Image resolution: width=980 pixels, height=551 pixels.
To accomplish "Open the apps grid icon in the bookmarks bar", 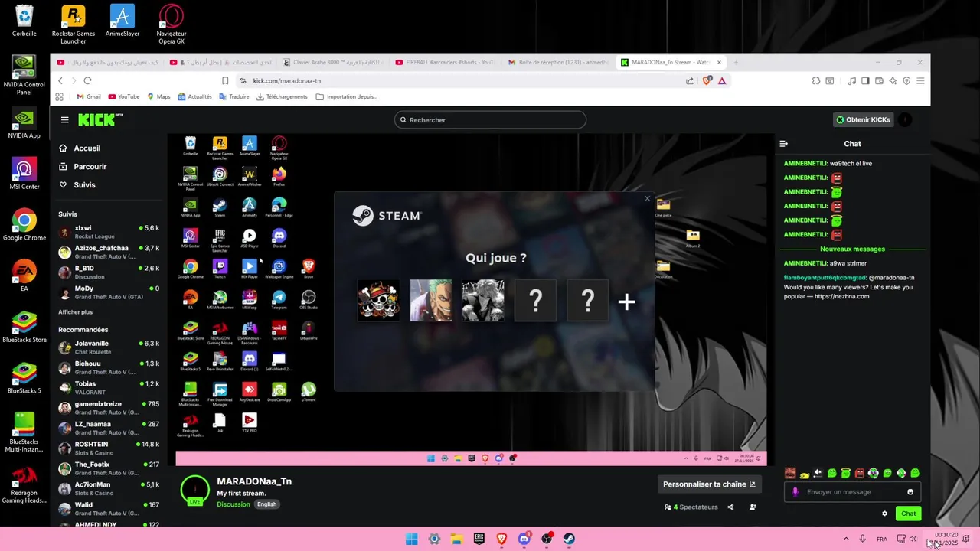I will pyautogui.click(x=59, y=97).
